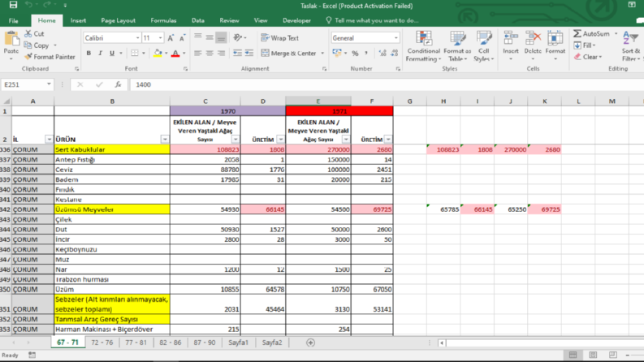Open Conditional Formatting menu
Screen dimensions: 644x362
(x=423, y=46)
